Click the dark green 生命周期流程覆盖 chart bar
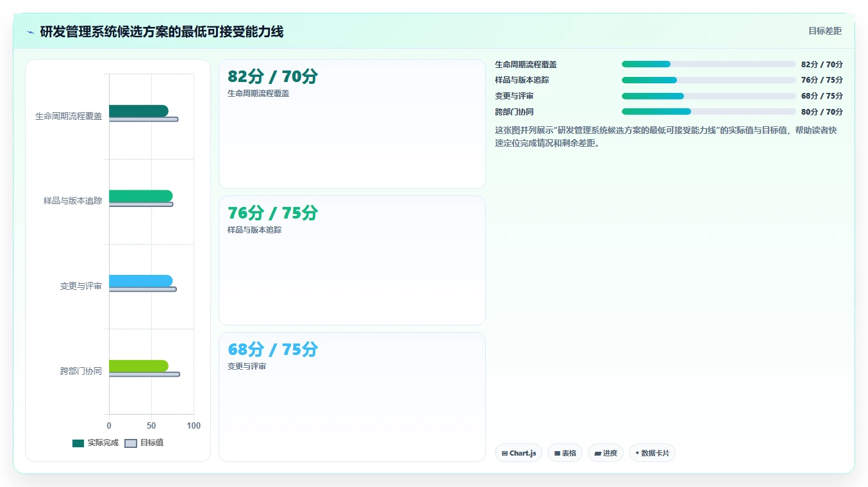Screen dimensions: 868x487 pos(138,111)
